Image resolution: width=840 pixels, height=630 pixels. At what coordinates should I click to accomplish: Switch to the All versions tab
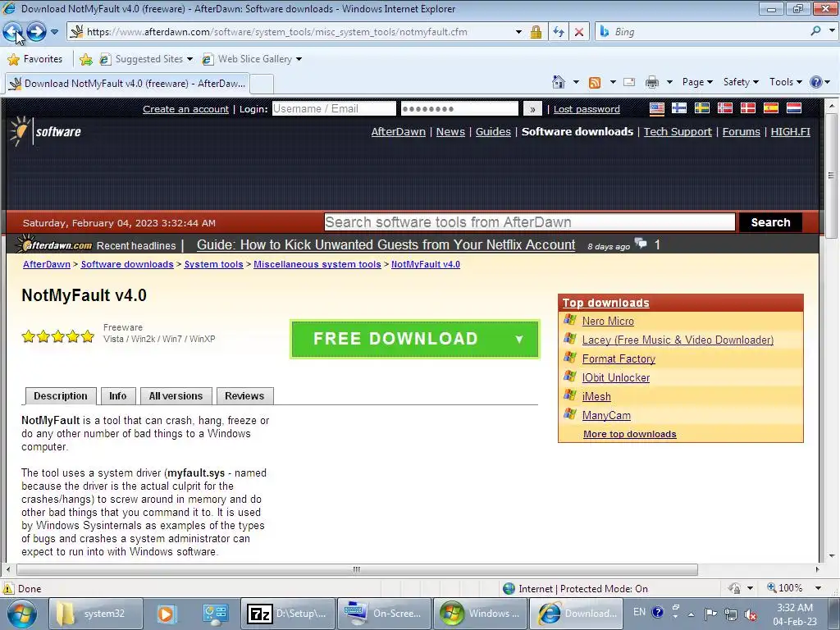point(176,396)
